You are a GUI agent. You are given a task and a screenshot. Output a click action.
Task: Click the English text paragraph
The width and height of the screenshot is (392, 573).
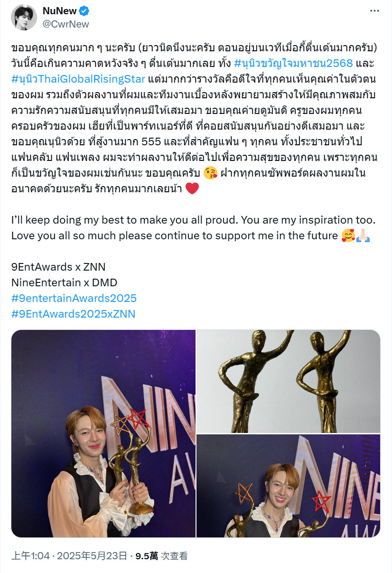tap(193, 228)
